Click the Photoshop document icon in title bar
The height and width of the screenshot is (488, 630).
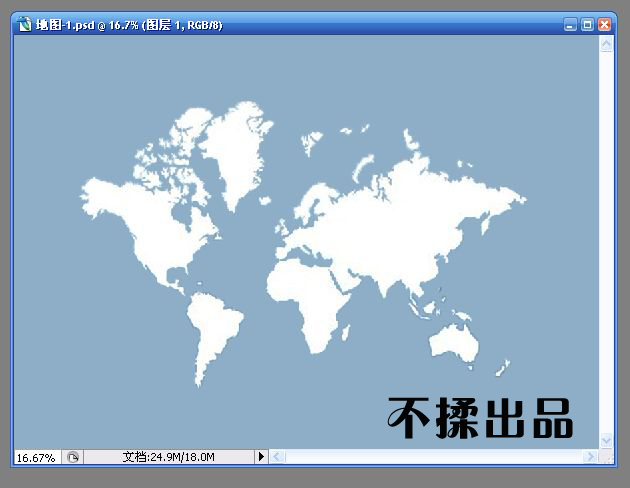(x=25, y=25)
